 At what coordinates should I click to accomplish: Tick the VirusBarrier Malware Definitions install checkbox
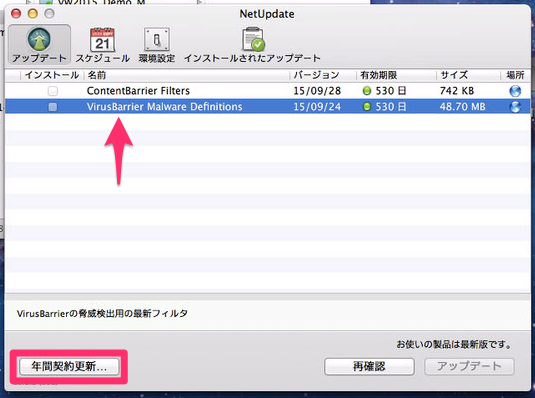click(53, 107)
